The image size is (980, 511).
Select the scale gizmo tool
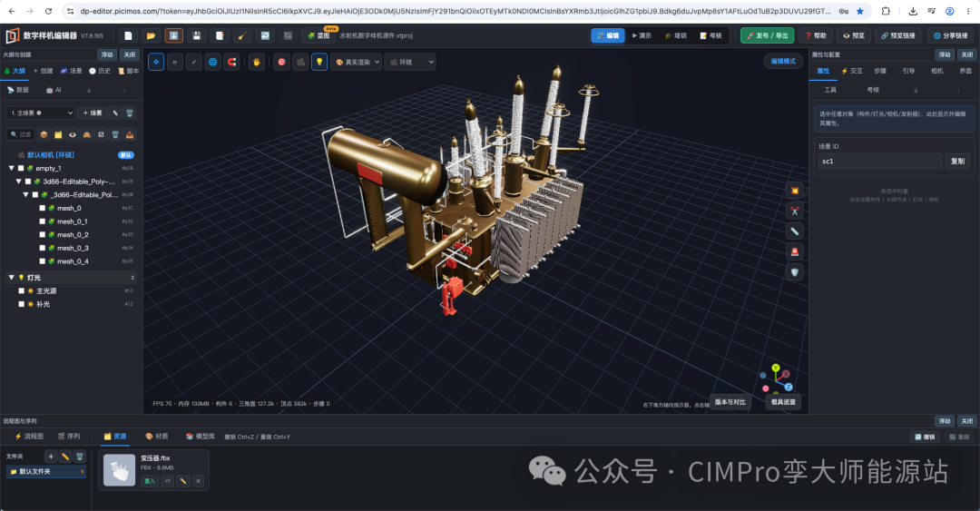(194, 62)
